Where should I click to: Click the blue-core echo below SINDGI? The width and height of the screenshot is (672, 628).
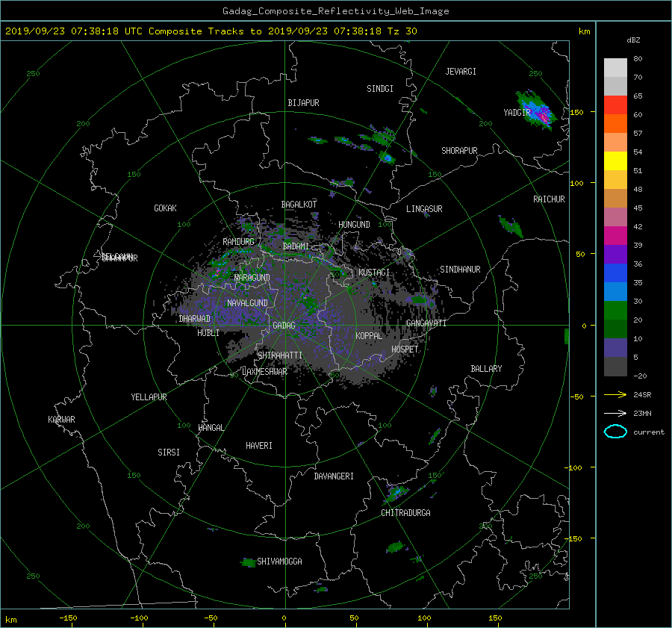point(387,158)
